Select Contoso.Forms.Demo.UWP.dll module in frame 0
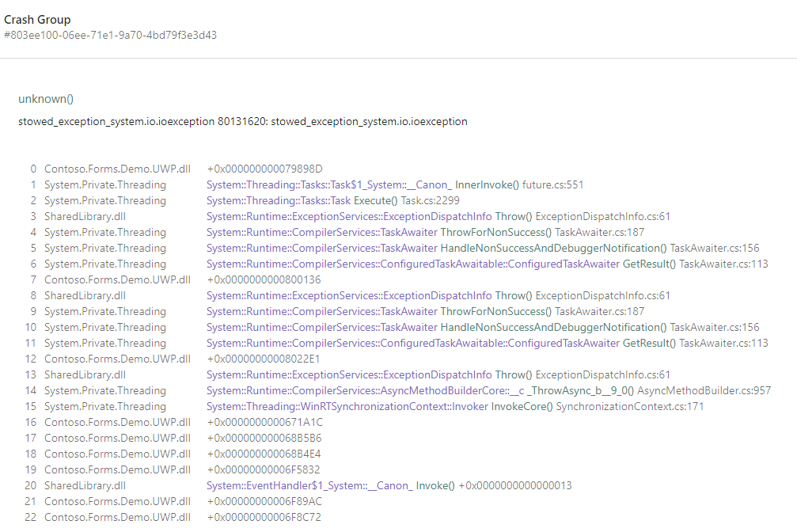 (x=117, y=169)
